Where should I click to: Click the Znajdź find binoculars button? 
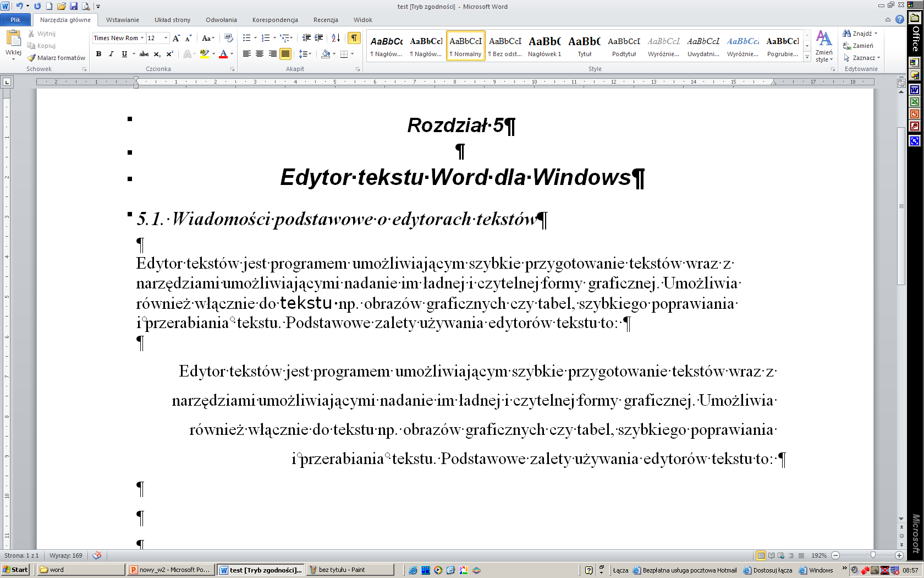(x=860, y=34)
